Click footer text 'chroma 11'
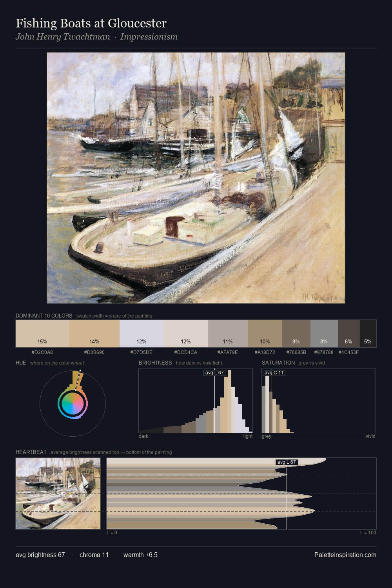392x588 pixels. pos(94,555)
